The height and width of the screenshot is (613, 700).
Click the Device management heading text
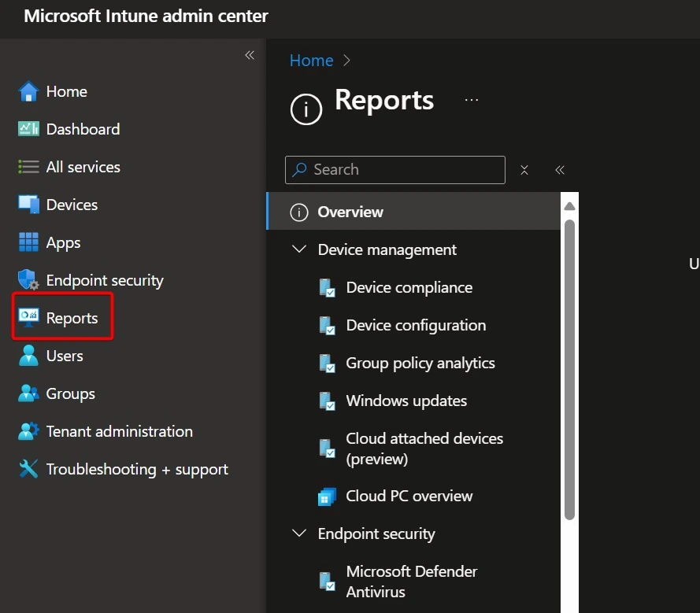(387, 249)
